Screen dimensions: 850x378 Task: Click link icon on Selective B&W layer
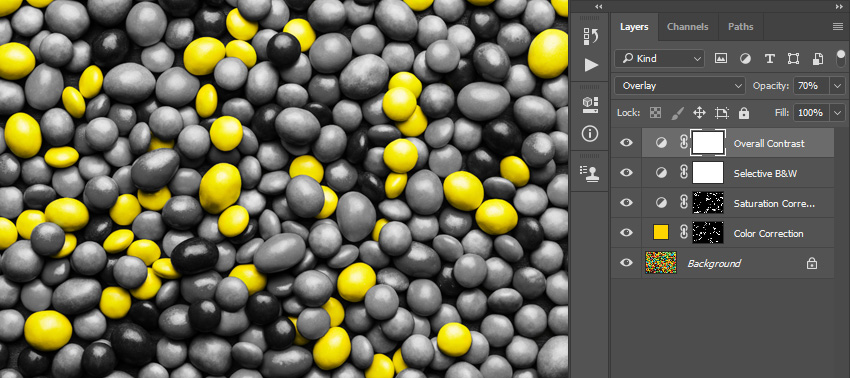pos(684,173)
